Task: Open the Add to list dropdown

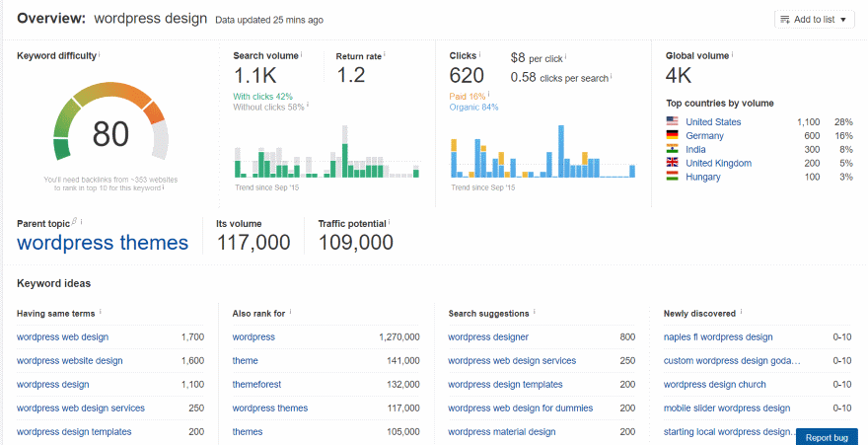Action: (814, 20)
